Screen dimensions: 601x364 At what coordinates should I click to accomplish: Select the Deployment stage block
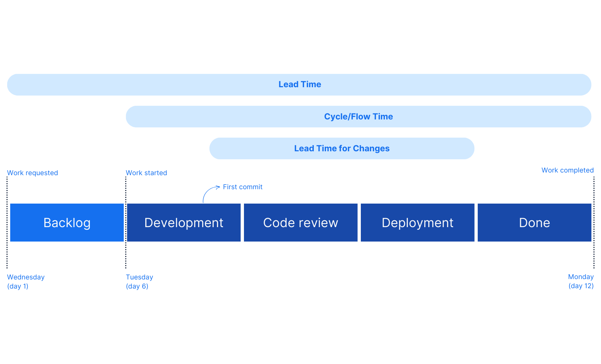coord(417,223)
